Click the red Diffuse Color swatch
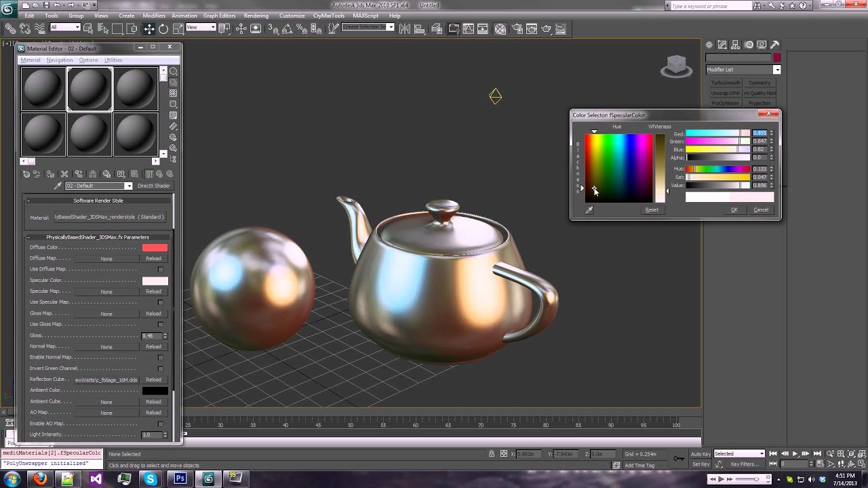This screenshot has height=488, width=868. click(x=155, y=248)
